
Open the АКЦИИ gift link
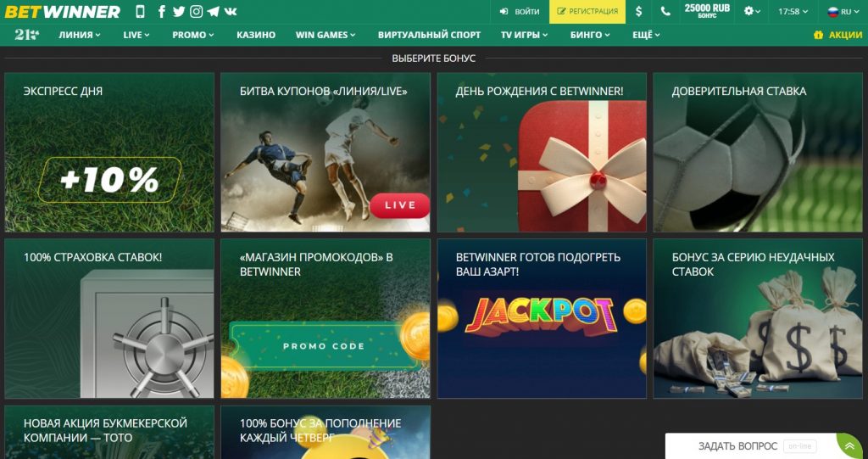tap(837, 35)
